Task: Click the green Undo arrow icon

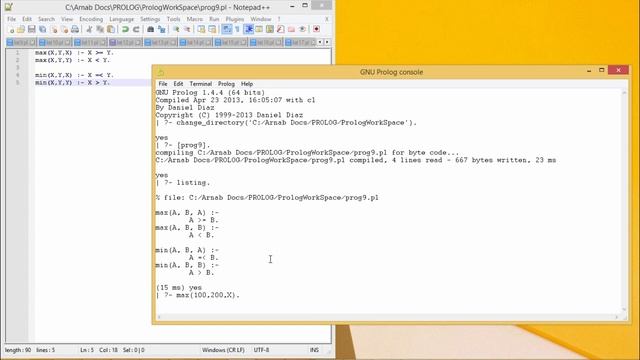Action: 125,29
